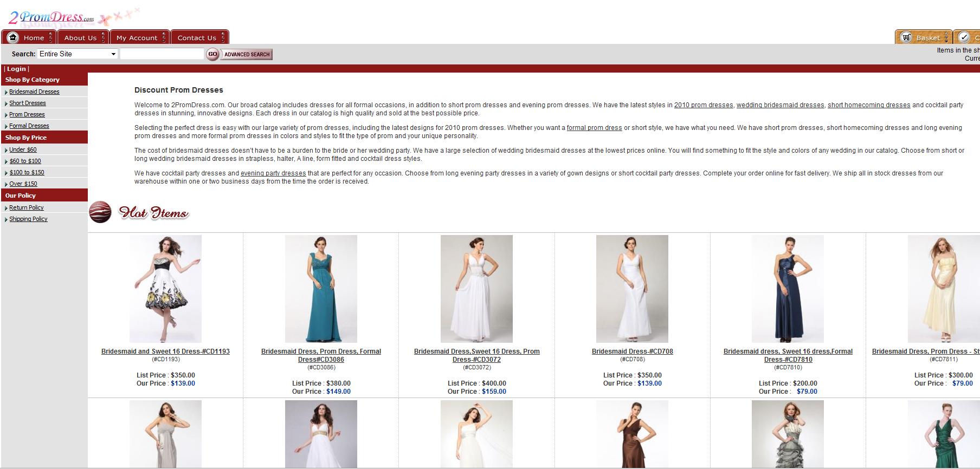
Task: Click the Advanced Search button
Action: coord(247,54)
